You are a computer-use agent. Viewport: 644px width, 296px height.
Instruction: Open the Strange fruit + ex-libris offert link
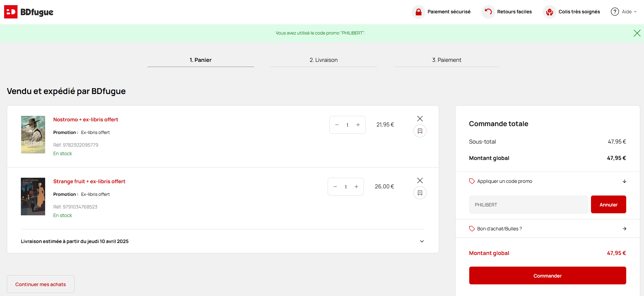coord(89,181)
